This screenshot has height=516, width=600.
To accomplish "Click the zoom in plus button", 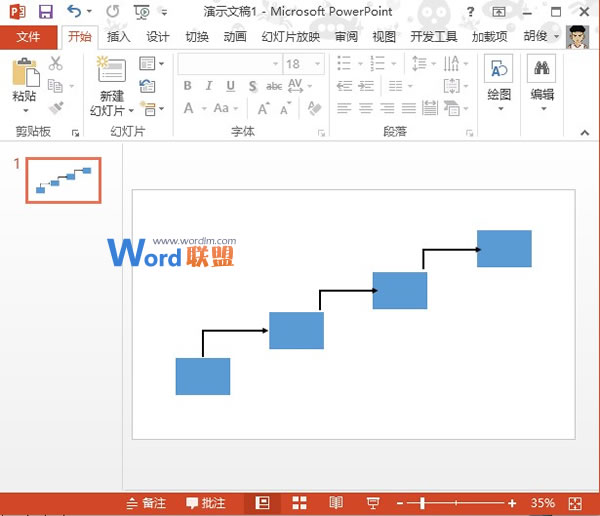I will (512, 503).
